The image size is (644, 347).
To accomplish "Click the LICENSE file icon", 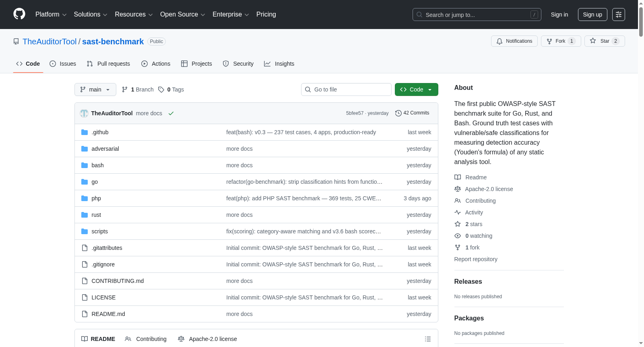I will 85,297.
